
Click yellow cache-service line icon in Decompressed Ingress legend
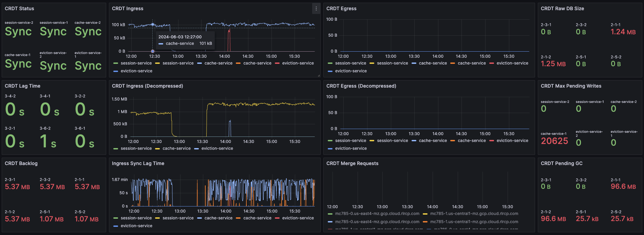coord(157,149)
